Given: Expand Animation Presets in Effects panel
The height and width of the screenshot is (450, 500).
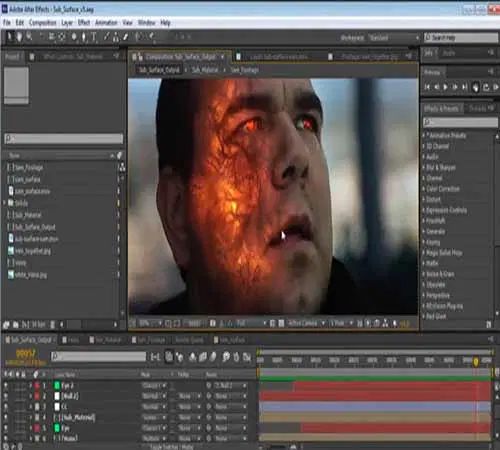Looking at the screenshot, I should pyautogui.click(x=425, y=135).
